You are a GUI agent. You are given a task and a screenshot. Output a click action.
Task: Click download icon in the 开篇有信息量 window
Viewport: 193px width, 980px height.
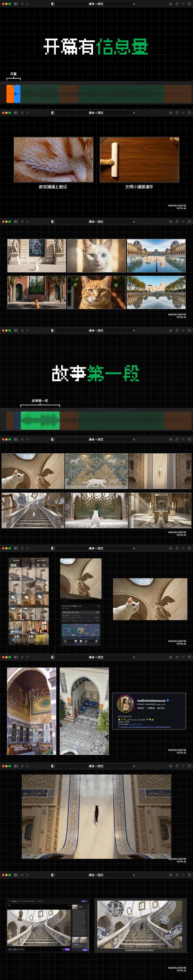pyautogui.click(x=171, y=4)
